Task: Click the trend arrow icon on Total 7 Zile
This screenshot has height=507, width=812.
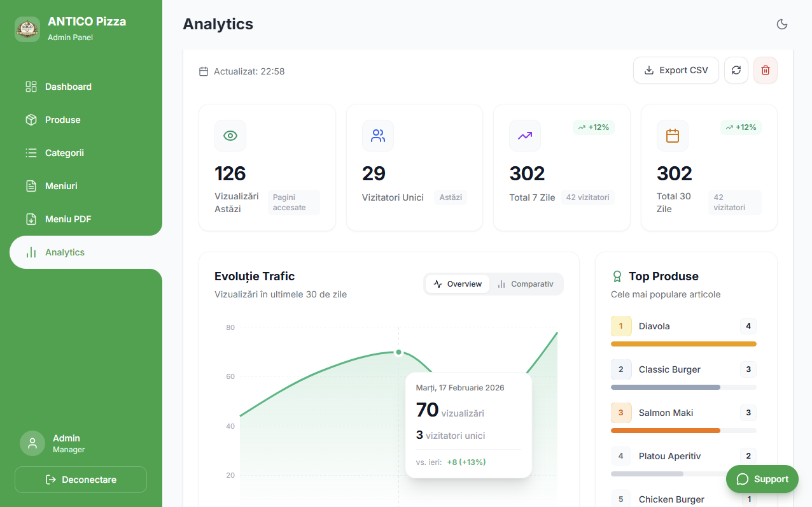Action: tap(525, 136)
